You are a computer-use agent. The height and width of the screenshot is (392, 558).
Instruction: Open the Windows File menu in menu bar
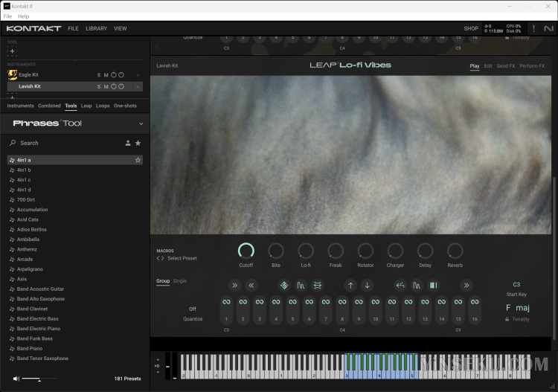coord(7,16)
